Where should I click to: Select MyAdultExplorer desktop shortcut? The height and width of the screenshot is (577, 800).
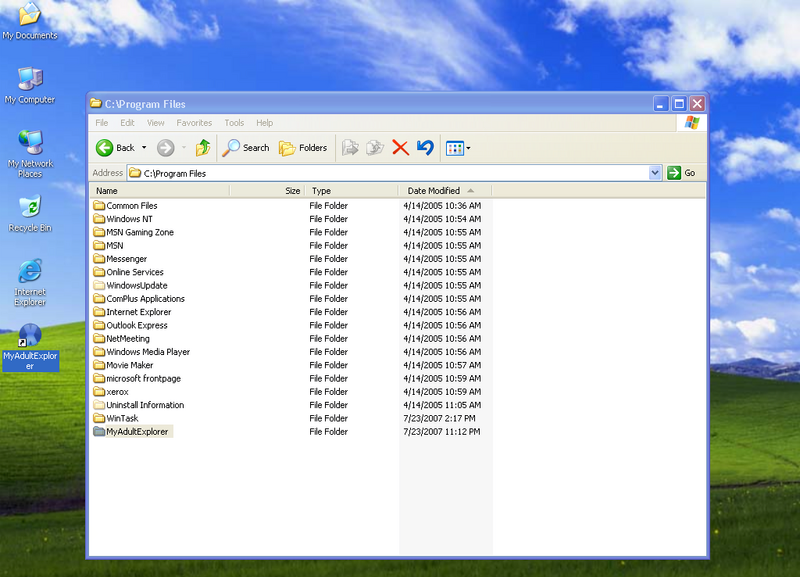pyautogui.click(x=30, y=347)
